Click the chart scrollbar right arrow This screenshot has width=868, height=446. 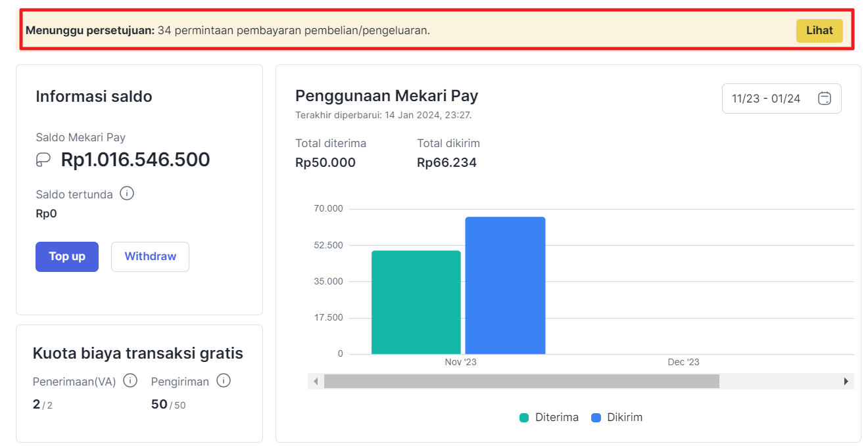[846, 381]
